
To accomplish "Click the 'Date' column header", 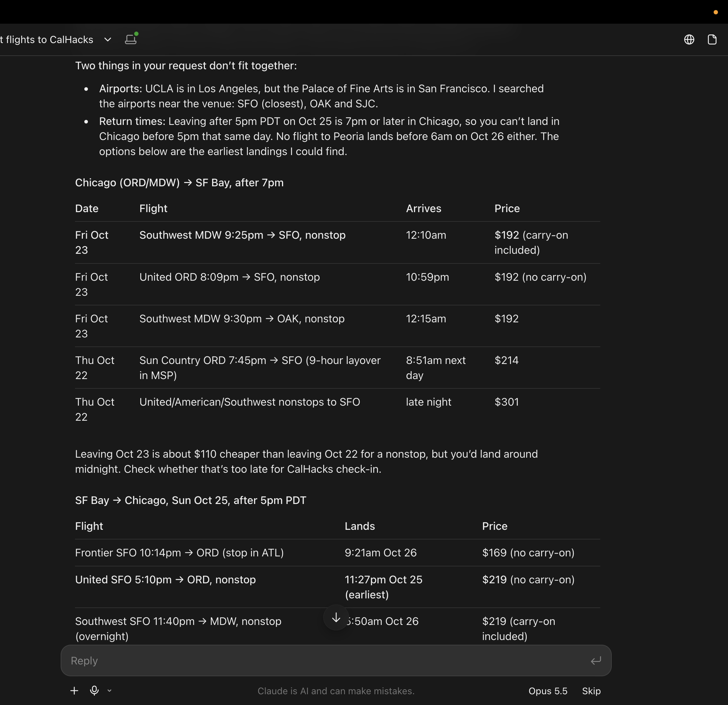I will 86,209.
